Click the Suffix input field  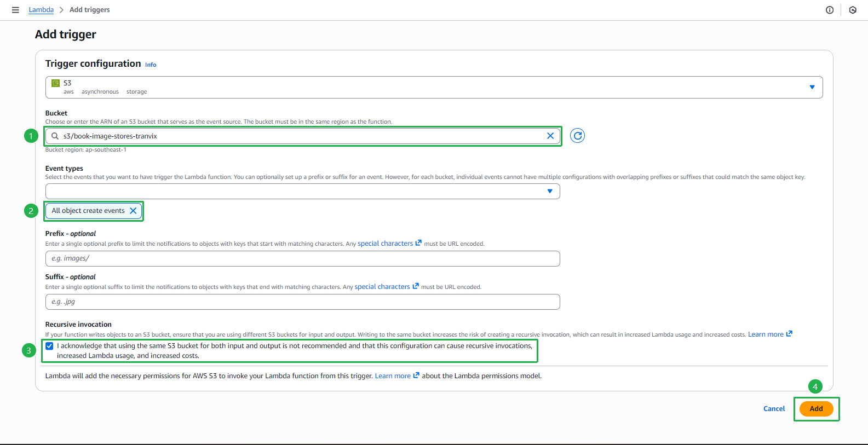coord(302,302)
